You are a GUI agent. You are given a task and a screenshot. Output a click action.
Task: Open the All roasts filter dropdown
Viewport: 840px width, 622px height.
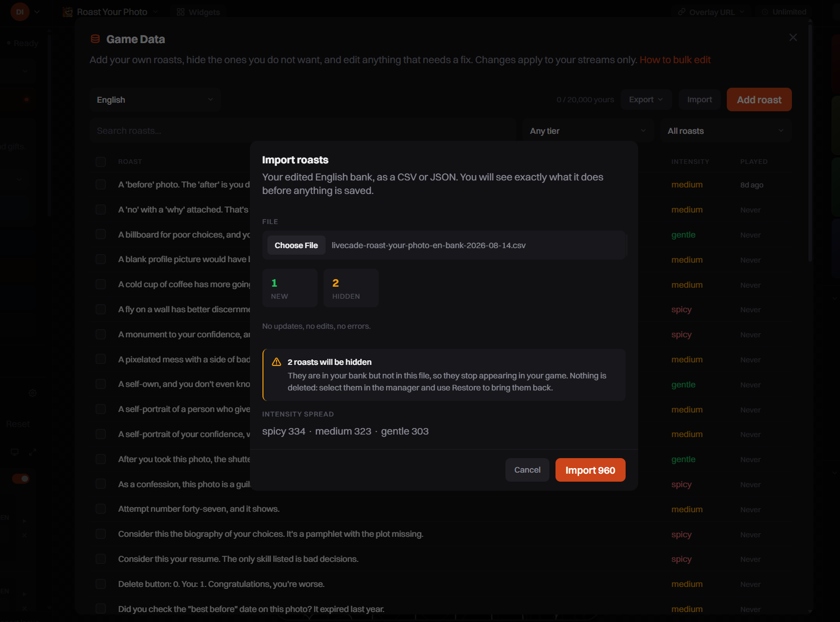tap(725, 131)
